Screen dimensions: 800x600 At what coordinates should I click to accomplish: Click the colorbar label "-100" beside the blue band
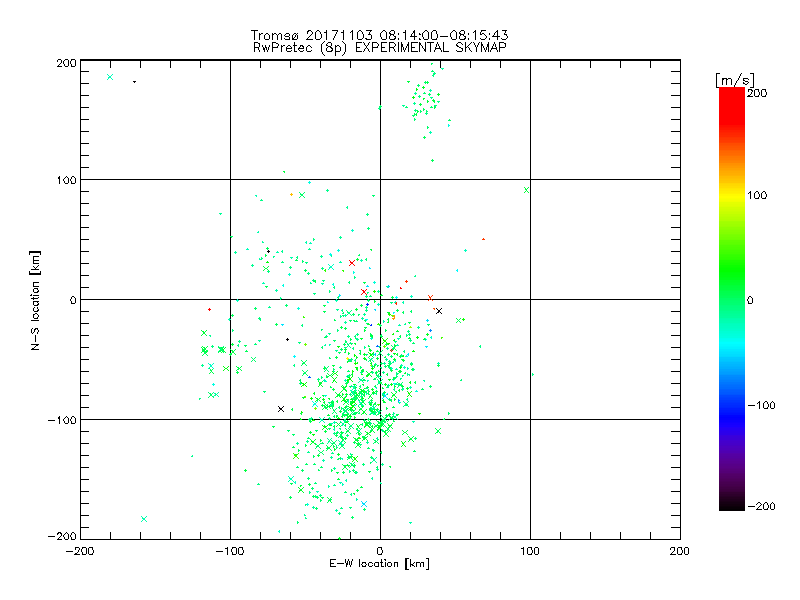click(x=761, y=406)
